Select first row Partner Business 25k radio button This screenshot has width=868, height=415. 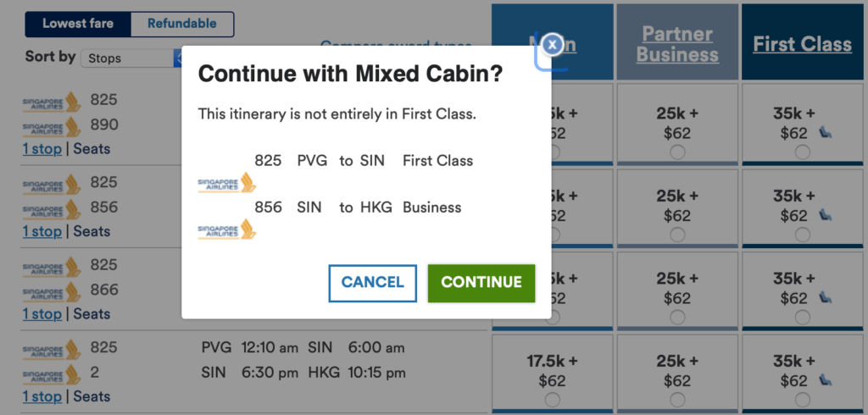pyautogui.click(x=677, y=152)
